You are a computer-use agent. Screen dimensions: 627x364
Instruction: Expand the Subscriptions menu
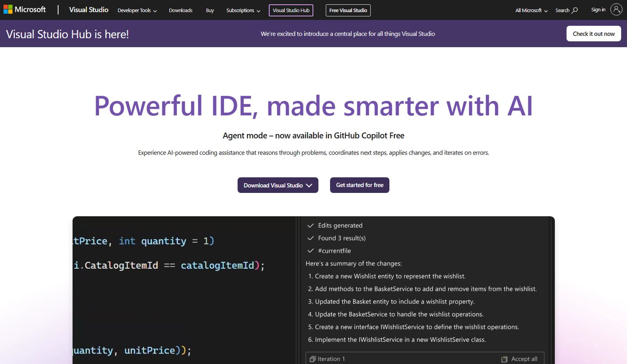tap(243, 10)
